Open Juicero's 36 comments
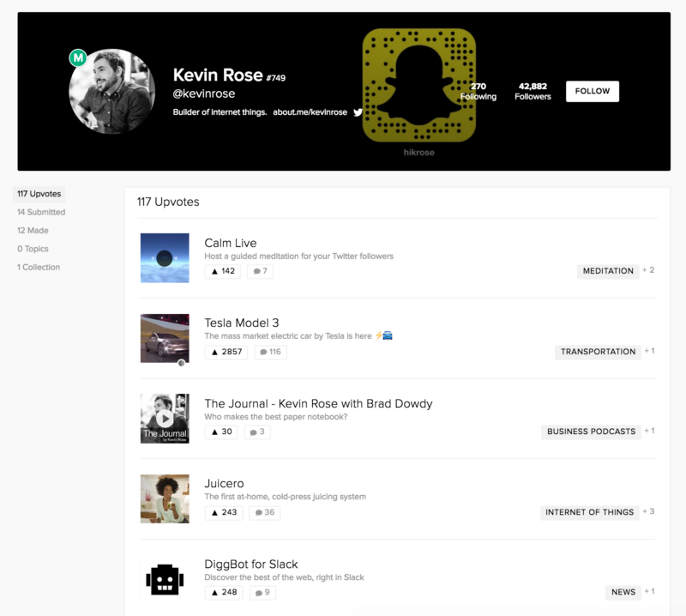 (x=265, y=512)
